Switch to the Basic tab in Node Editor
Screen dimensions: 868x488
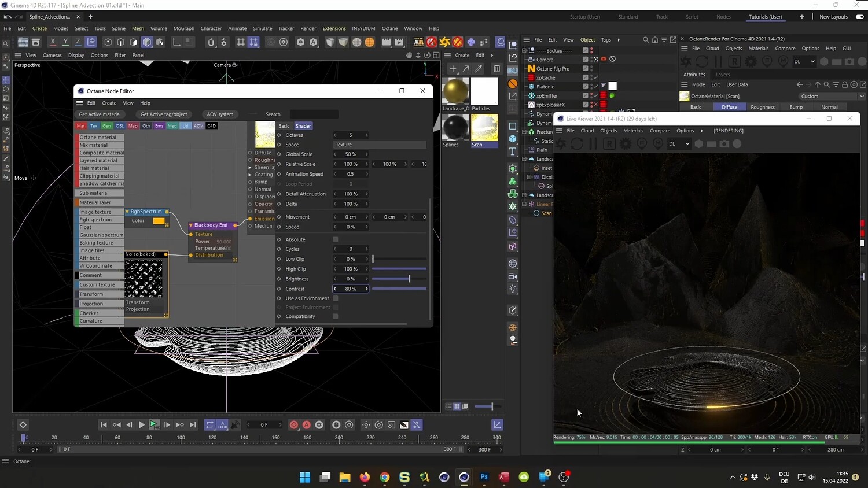[284, 125]
